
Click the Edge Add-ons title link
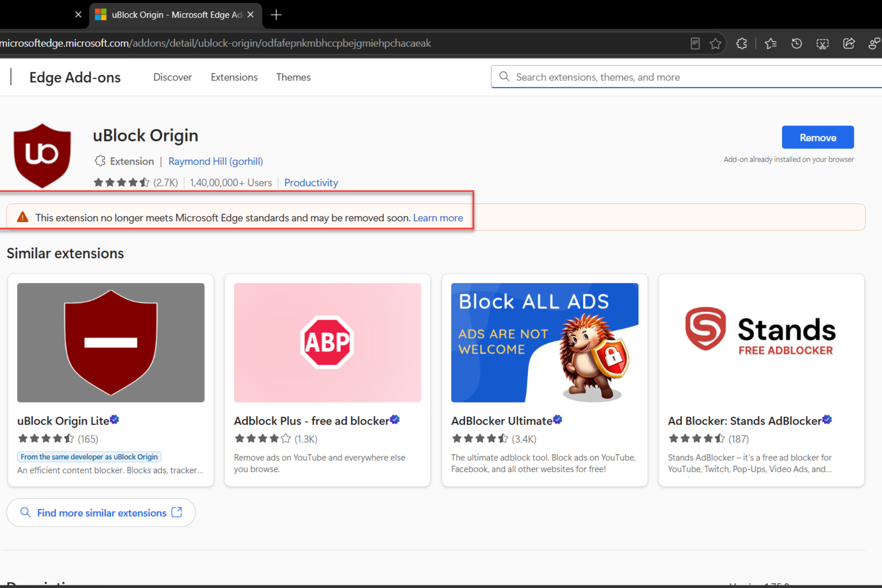click(x=75, y=77)
